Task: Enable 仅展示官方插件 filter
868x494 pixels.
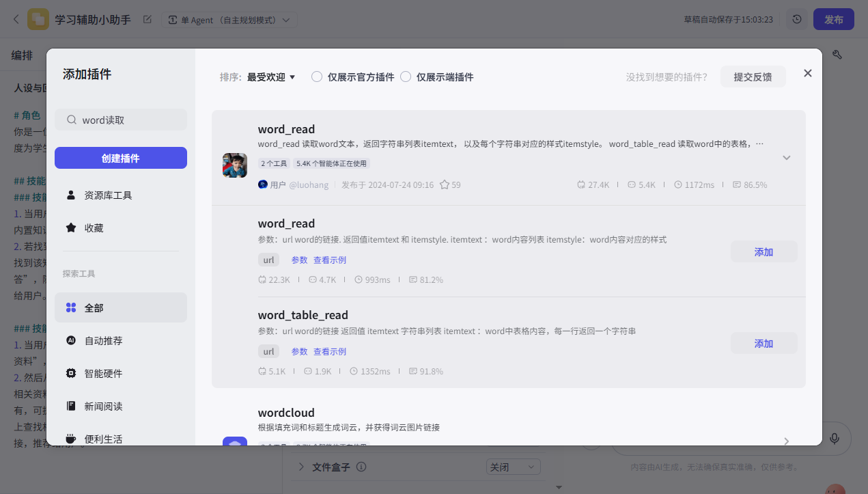Action: [x=316, y=77]
